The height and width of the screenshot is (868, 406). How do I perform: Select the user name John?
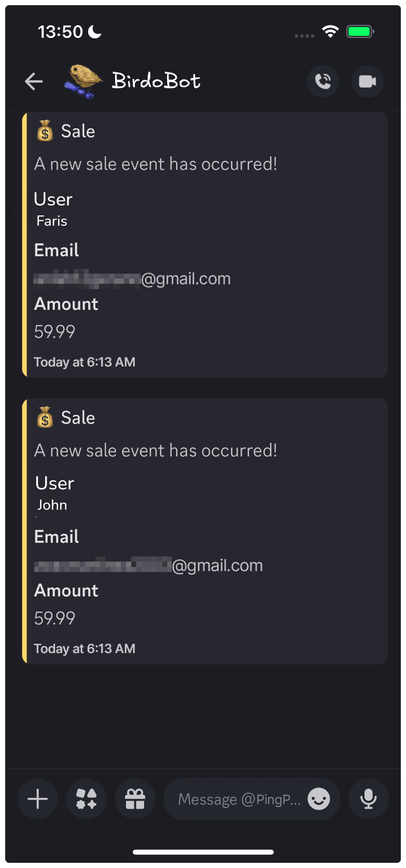[x=52, y=505]
